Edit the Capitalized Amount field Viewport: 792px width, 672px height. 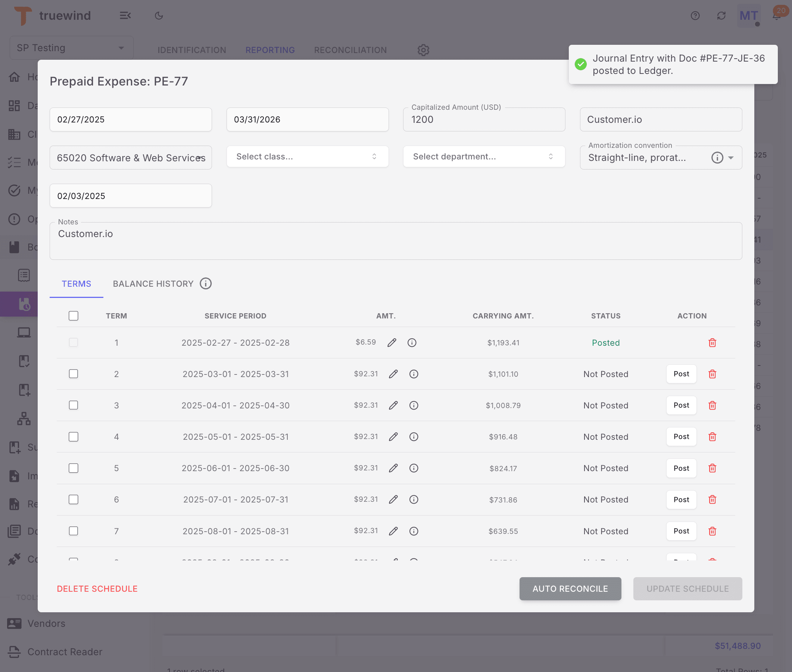(x=484, y=119)
